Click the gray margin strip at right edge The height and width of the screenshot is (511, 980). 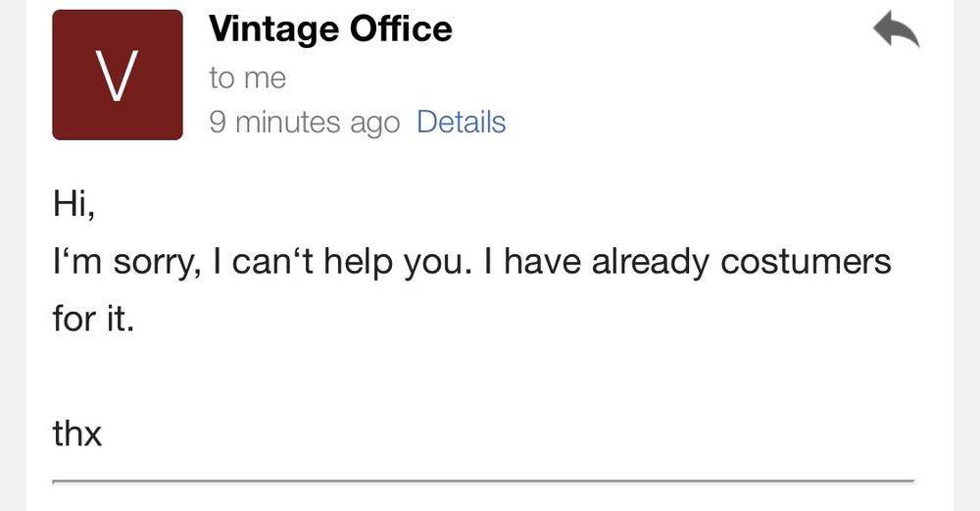[x=966, y=255]
